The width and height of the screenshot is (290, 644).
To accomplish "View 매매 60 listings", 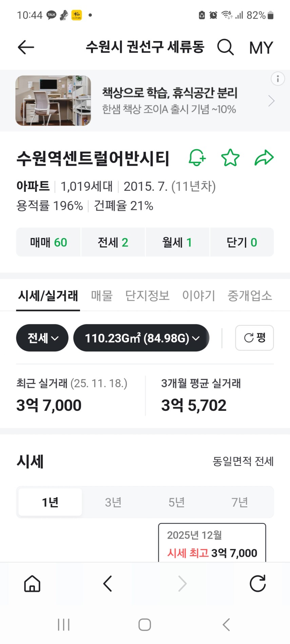I will (x=49, y=242).
